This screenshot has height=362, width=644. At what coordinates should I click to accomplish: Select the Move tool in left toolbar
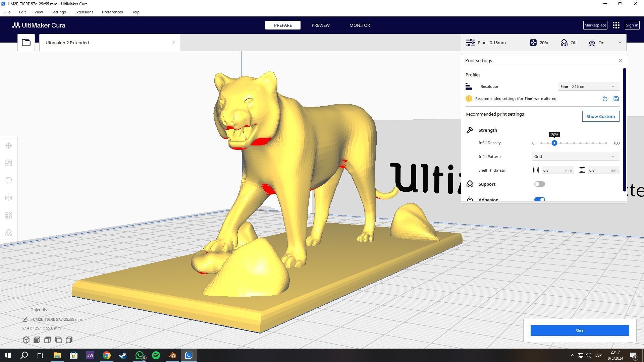[9, 145]
